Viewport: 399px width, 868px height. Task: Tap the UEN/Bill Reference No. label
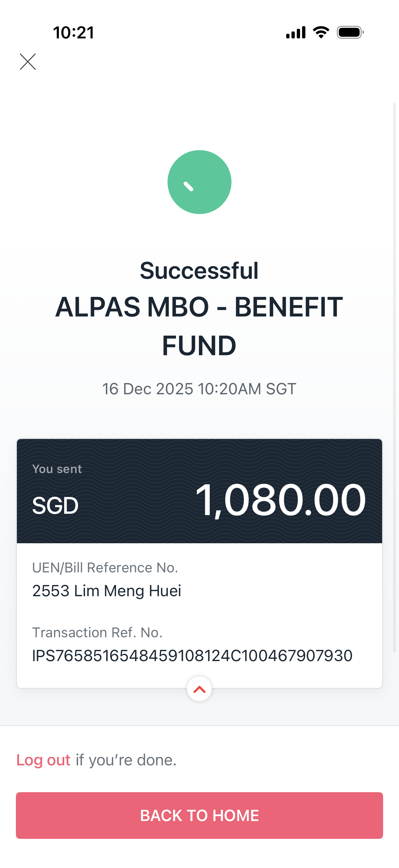pos(105,568)
